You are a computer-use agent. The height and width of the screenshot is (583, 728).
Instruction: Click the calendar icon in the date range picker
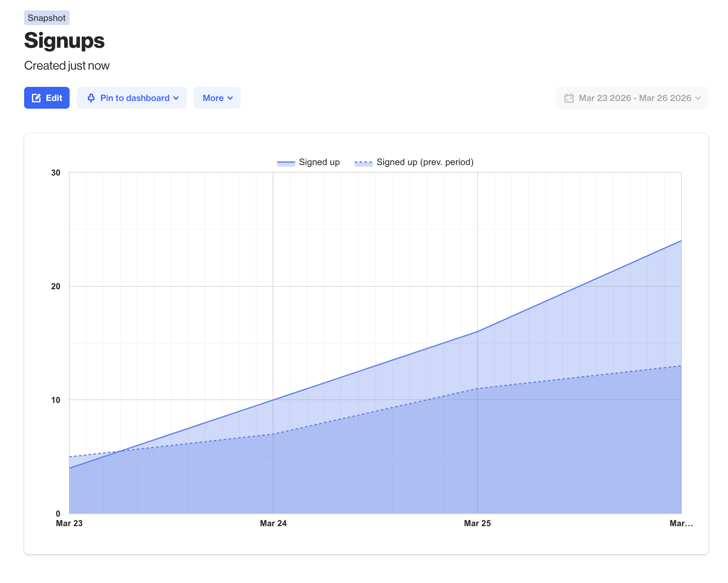(x=569, y=98)
